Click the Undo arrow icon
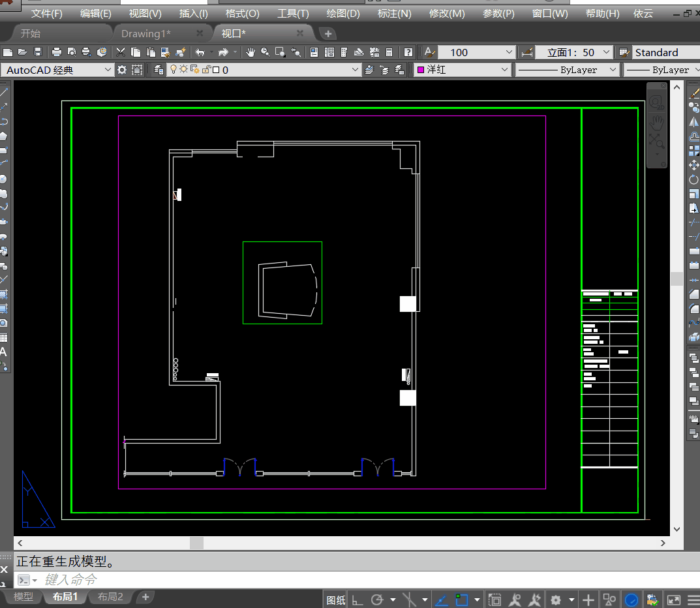This screenshot has height=608, width=700. 200,52
